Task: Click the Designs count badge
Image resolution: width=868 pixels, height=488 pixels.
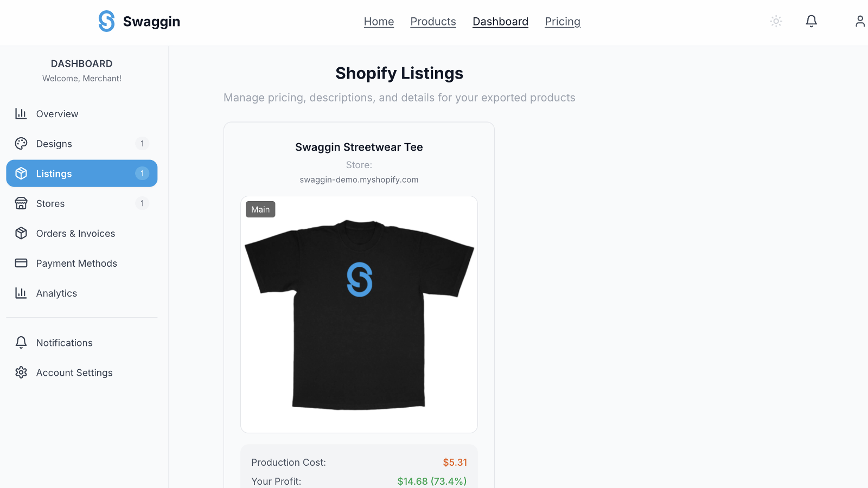Action: (142, 144)
